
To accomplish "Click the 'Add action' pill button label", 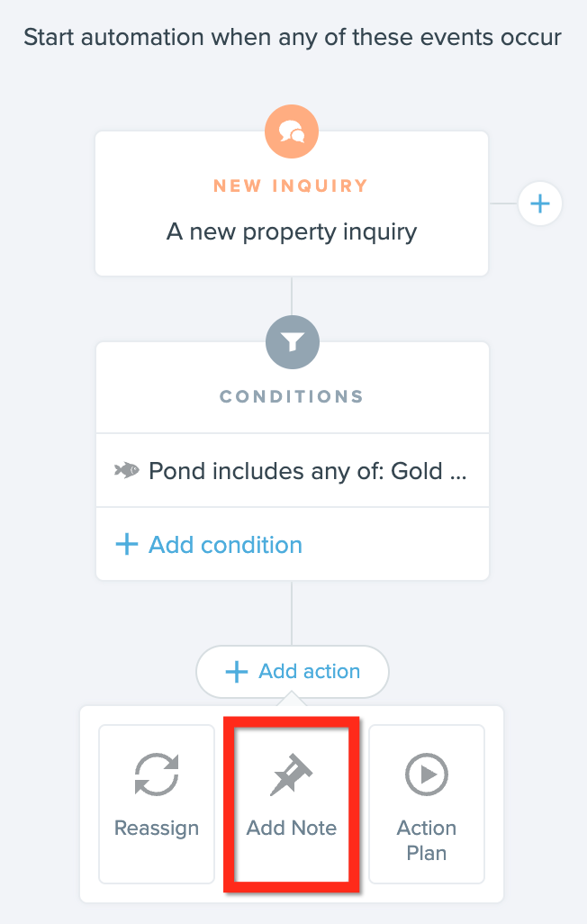I will (x=310, y=671).
